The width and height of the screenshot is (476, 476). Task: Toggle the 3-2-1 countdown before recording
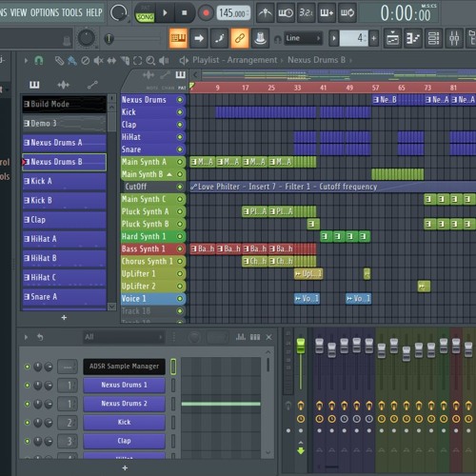pyautogui.click(x=306, y=13)
